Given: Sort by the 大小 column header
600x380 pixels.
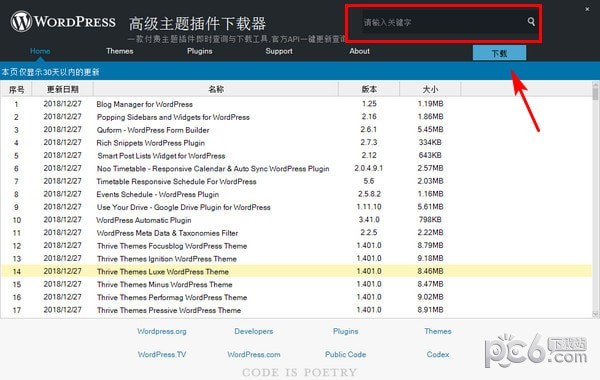Looking at the screenshot, I should click(x=430, y=89).
